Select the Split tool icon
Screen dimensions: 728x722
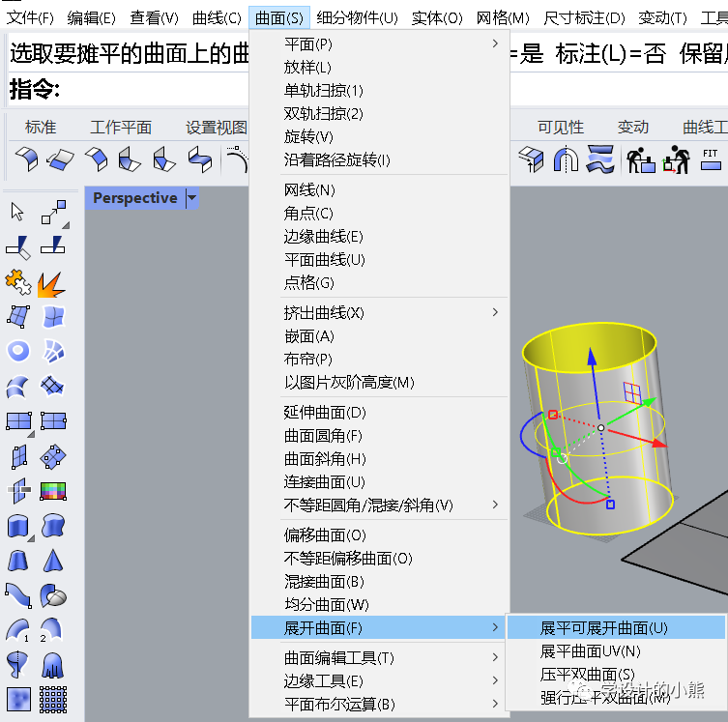pyautogui.click(x=52, y=245)
